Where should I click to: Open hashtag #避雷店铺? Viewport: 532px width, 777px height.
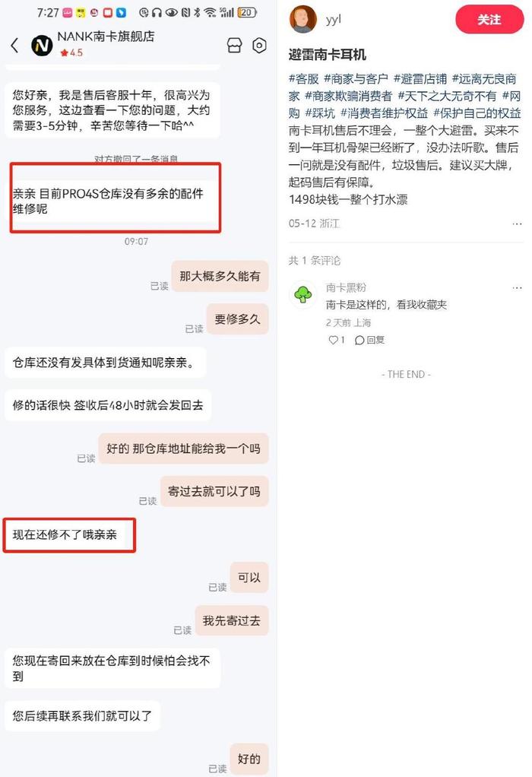420,79
